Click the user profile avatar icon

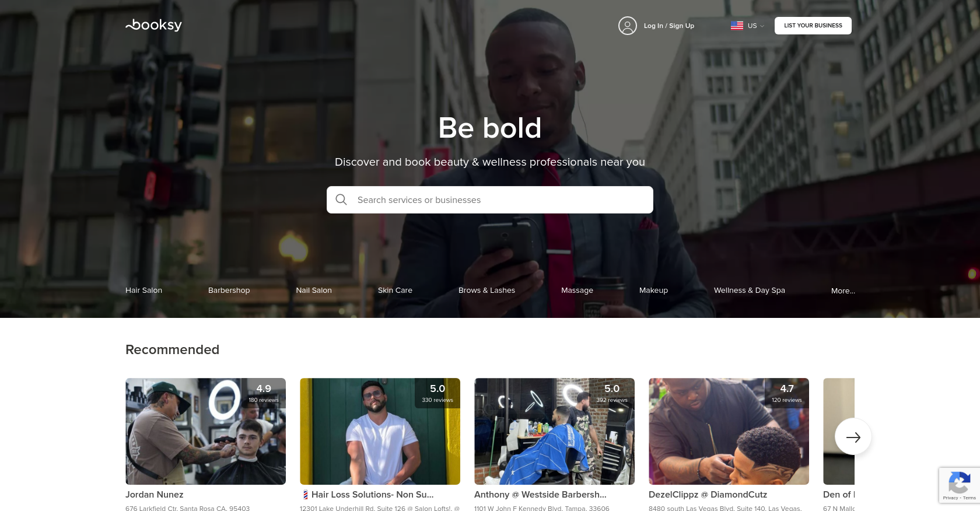[x=628, y=26]
